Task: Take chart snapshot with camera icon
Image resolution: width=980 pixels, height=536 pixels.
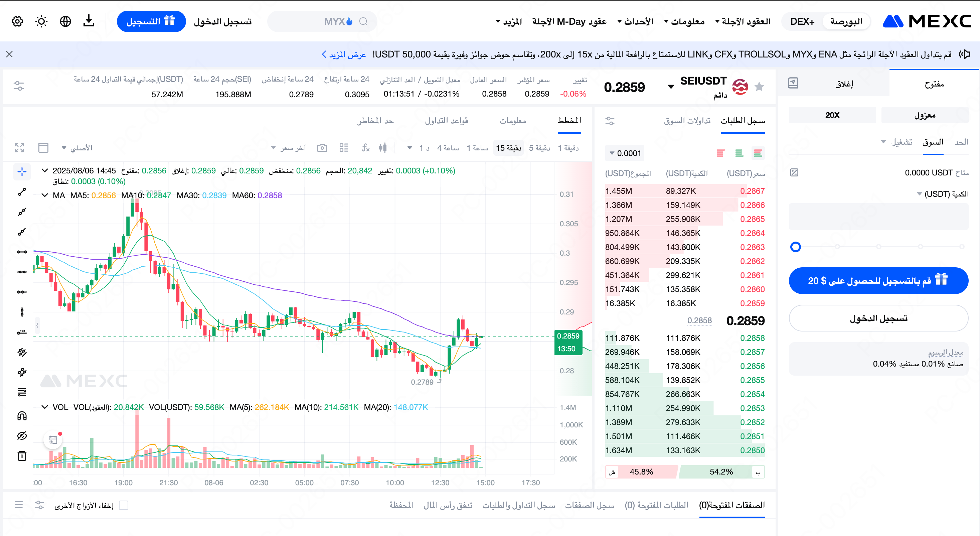Action: tap(322, 148)
